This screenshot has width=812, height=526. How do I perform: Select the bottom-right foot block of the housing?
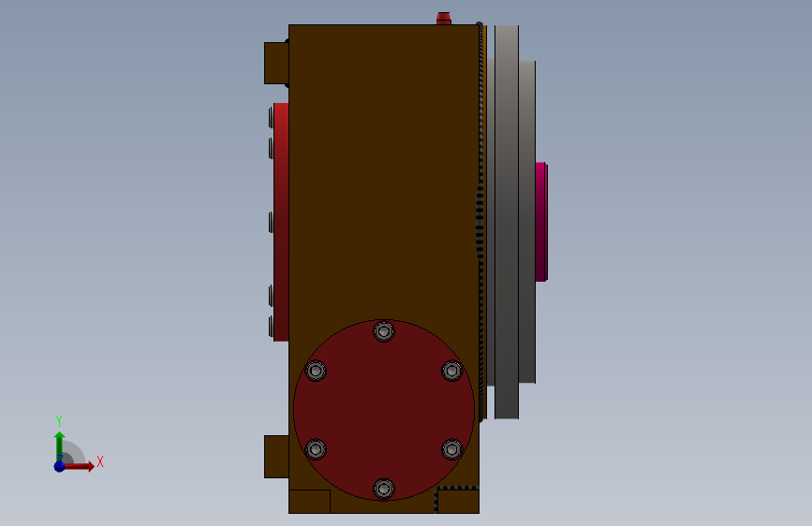458,501
